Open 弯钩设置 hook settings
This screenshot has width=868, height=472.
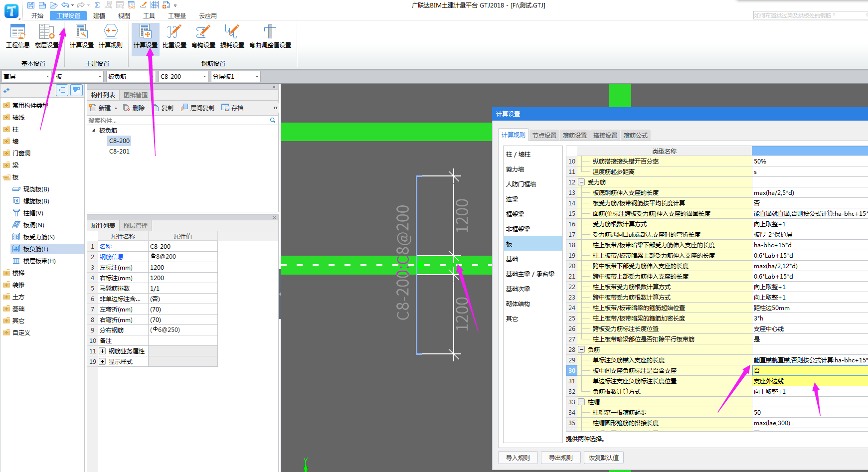(x=203, y=36)
